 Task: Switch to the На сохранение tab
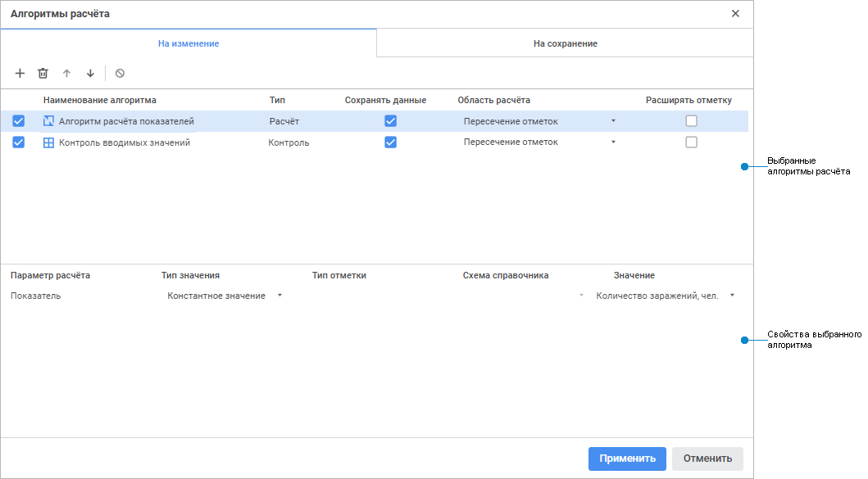point(565,43)
